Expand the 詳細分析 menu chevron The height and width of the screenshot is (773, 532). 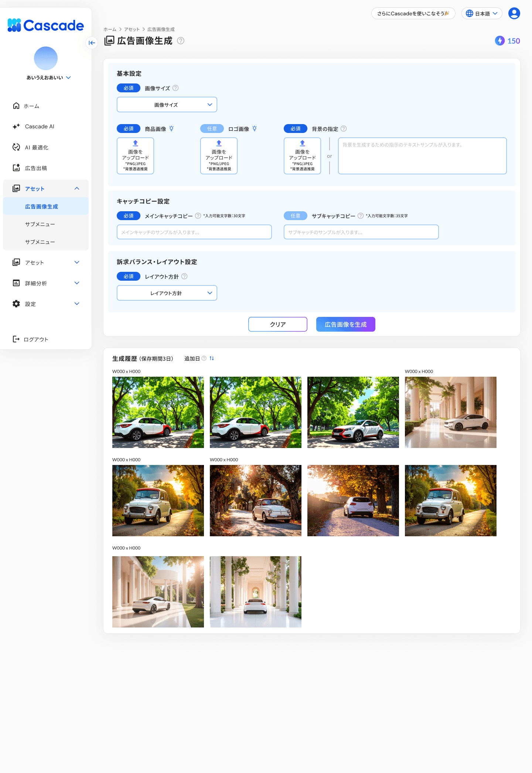(77, 283)
